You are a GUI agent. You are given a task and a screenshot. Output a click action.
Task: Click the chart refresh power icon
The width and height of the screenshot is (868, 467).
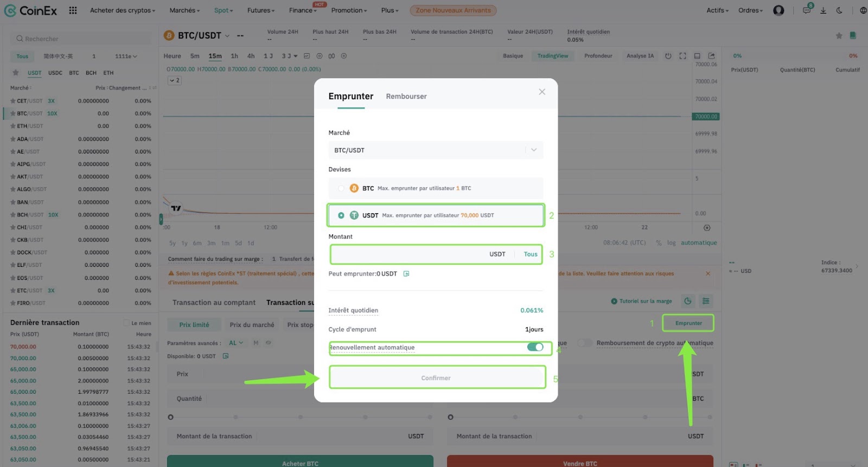(x=668, y=56)
